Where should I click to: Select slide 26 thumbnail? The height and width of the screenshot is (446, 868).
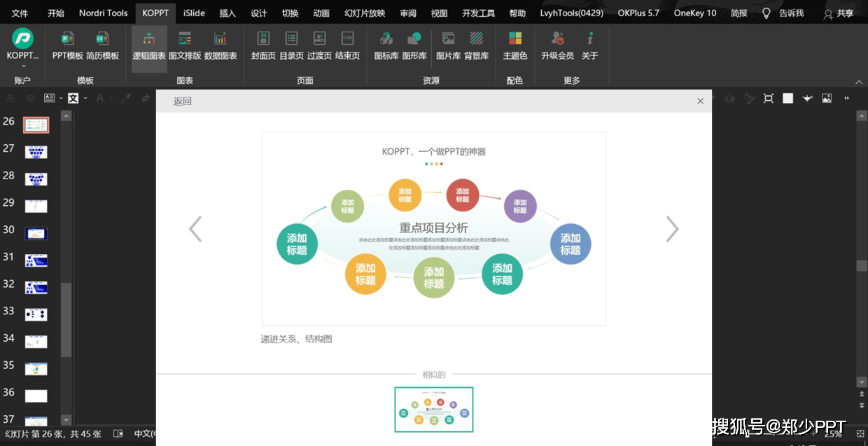[x=36, y=125]
